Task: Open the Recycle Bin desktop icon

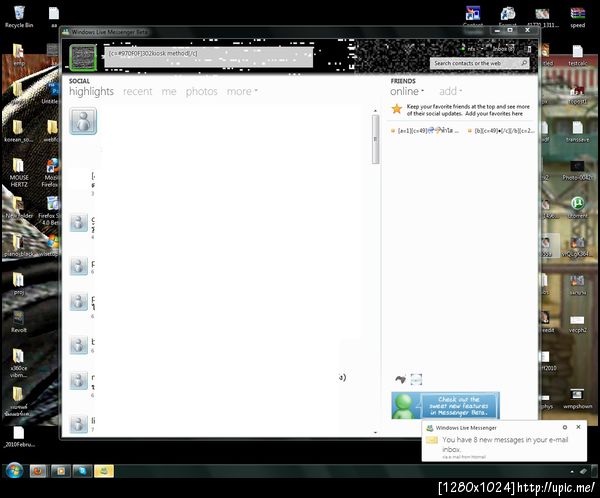Action: click(19, 17)
